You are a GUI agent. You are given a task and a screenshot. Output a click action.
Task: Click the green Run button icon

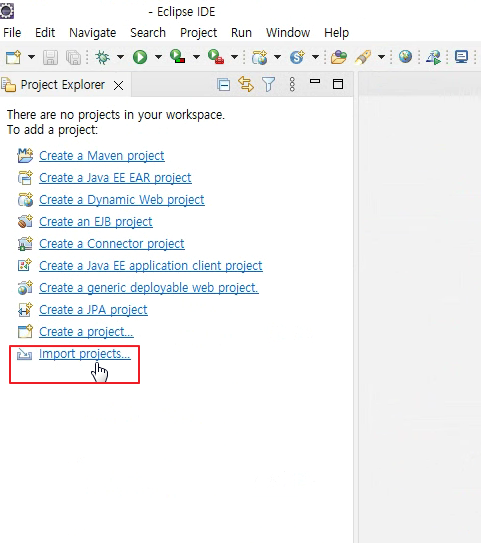click(140, 57)
